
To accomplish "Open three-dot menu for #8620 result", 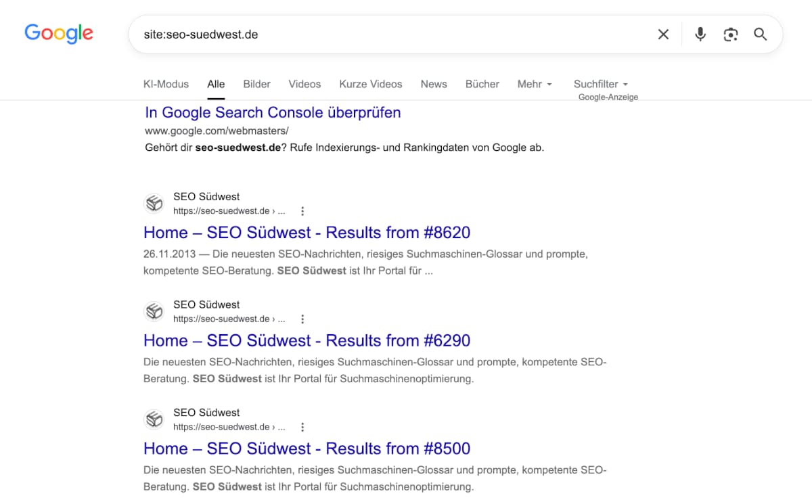I will point(302,211).
